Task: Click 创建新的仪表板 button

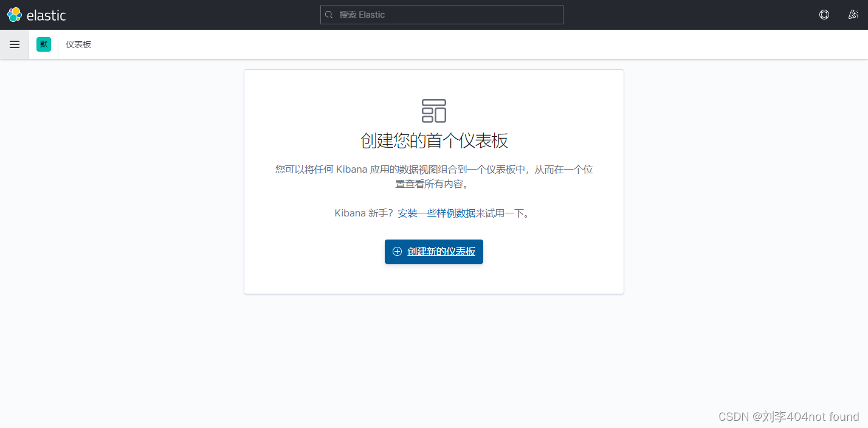Action: tap(434, 252)
